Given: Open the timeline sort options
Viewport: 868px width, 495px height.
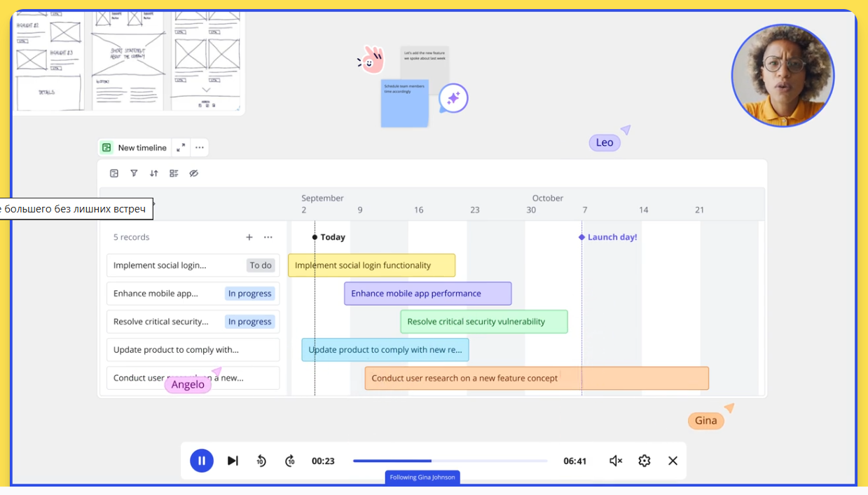Looking at the screenshot, I should pos(154,173).
